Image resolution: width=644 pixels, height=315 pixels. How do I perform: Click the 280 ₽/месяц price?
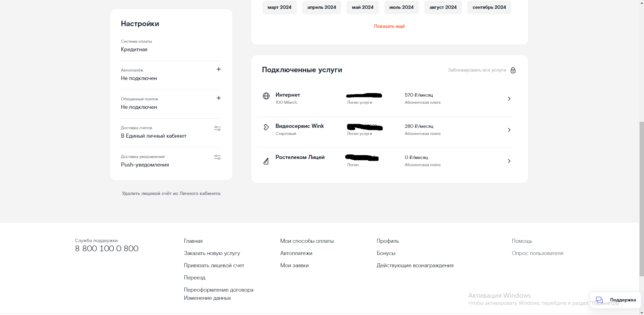[x=419, y=126]
